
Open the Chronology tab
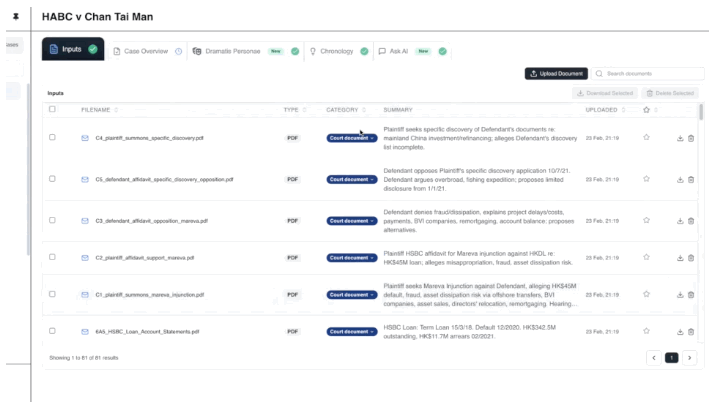pos(336,51)
